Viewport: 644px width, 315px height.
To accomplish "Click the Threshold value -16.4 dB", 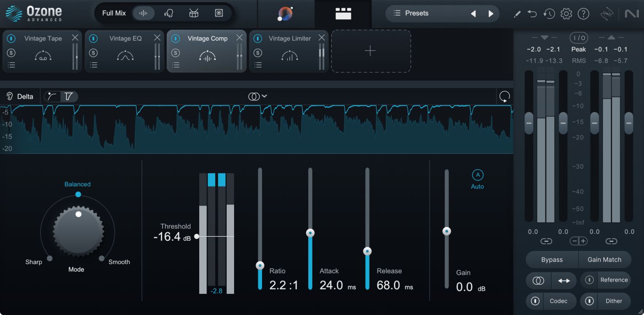I will point(172,237).
